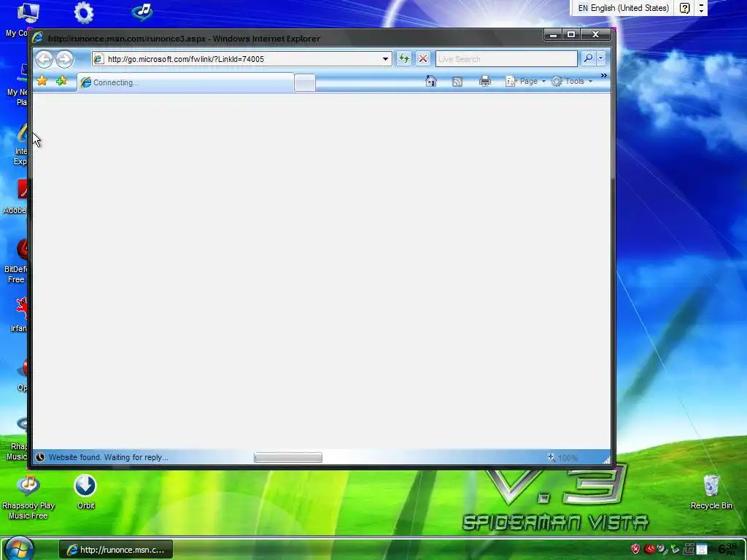Click the language bar options arrow
Viewport: 747px width, 560px height.
[x=701, y=8]
